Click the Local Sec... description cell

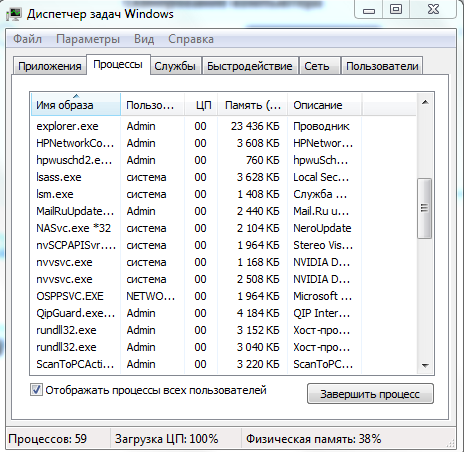point(321,177)
